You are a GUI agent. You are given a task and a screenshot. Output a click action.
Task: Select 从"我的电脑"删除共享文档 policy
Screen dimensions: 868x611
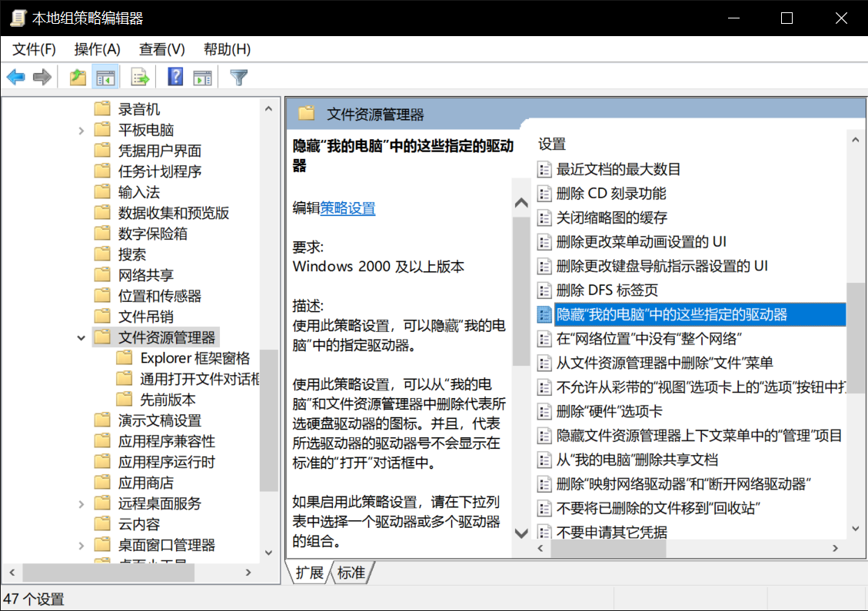[x=637, y=460]
